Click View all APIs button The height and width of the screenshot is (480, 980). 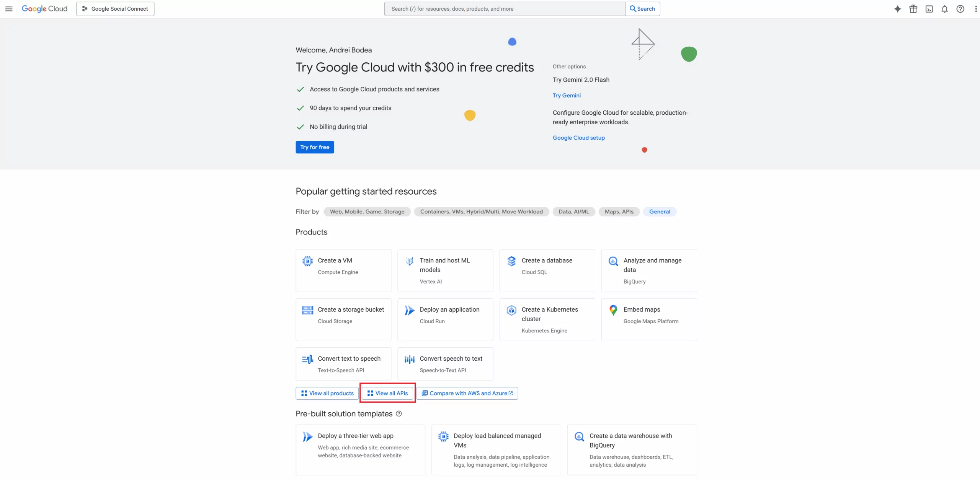(387, 393)
